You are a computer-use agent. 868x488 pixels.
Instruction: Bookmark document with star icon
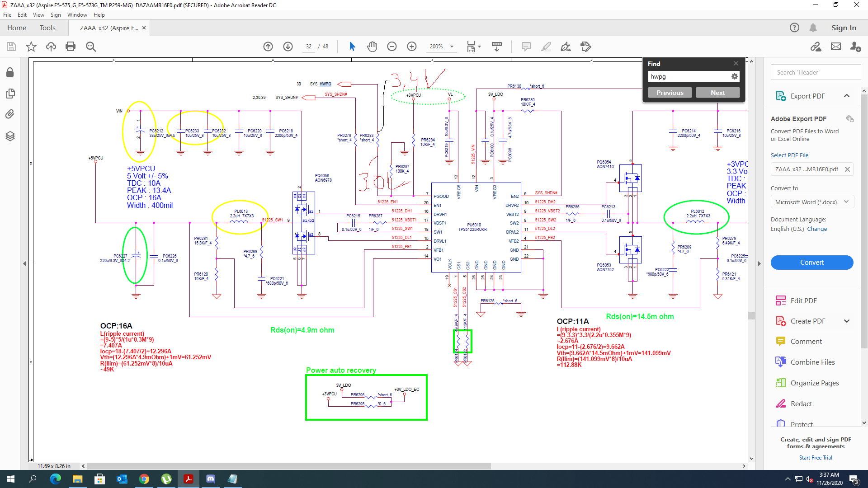coord(31,47)
